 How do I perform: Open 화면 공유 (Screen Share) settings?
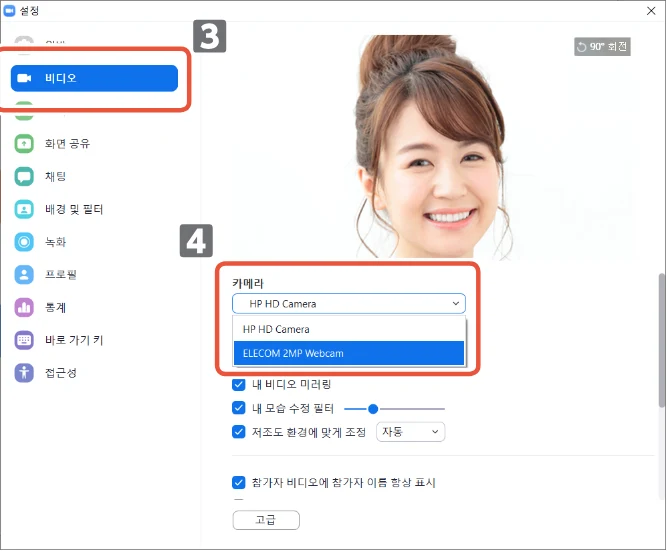67,144
